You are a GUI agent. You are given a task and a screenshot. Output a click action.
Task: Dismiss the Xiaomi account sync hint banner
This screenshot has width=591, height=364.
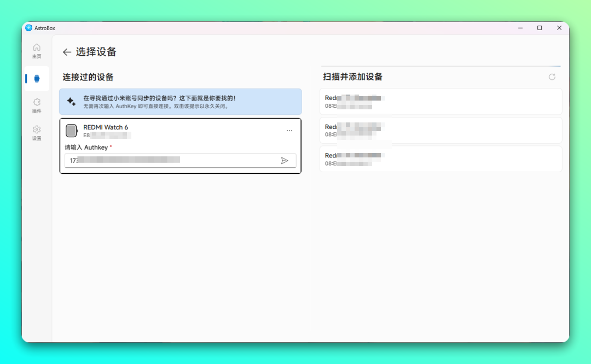[181, 102]
